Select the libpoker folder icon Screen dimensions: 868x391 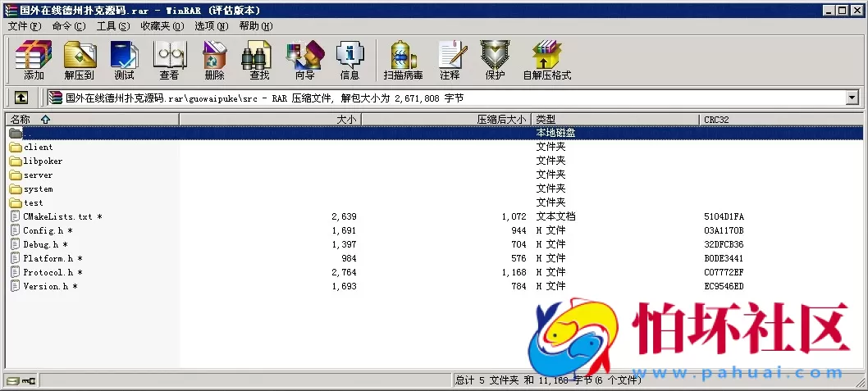(x=16, y=161)
